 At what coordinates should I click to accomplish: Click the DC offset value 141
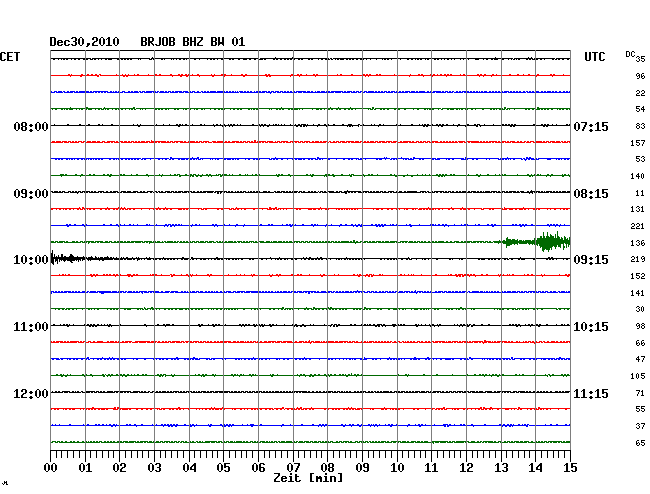pyautogui.click(x=638, y=293)
